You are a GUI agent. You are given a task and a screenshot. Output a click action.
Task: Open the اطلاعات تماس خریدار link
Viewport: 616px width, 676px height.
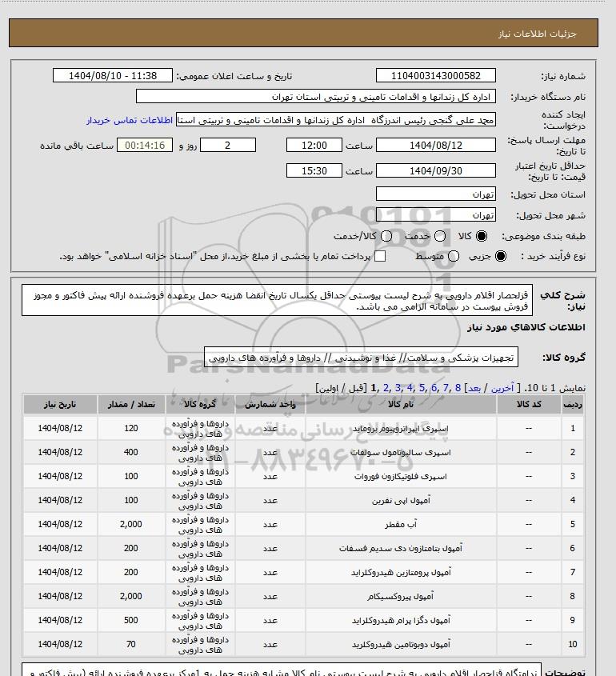[130, 120]
